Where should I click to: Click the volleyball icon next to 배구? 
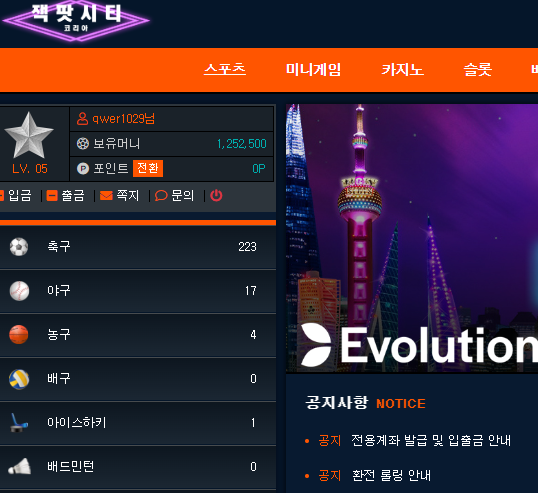[19, 379]
